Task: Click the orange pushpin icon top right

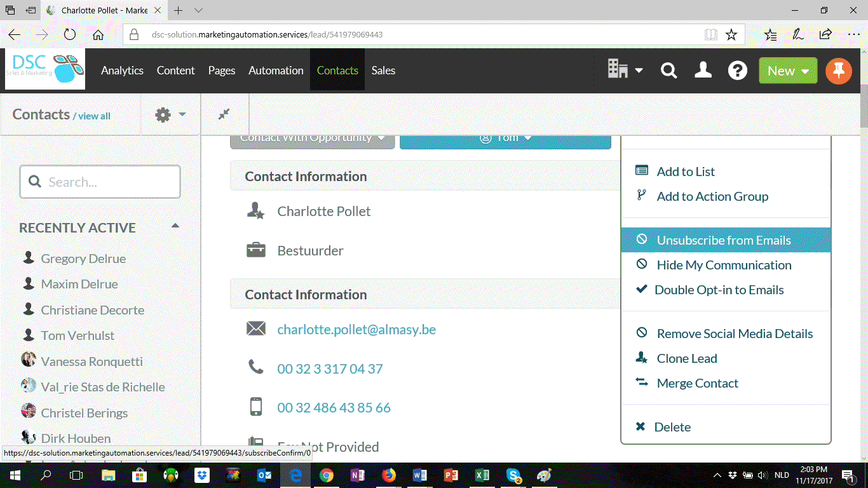Action: point(838,71)
